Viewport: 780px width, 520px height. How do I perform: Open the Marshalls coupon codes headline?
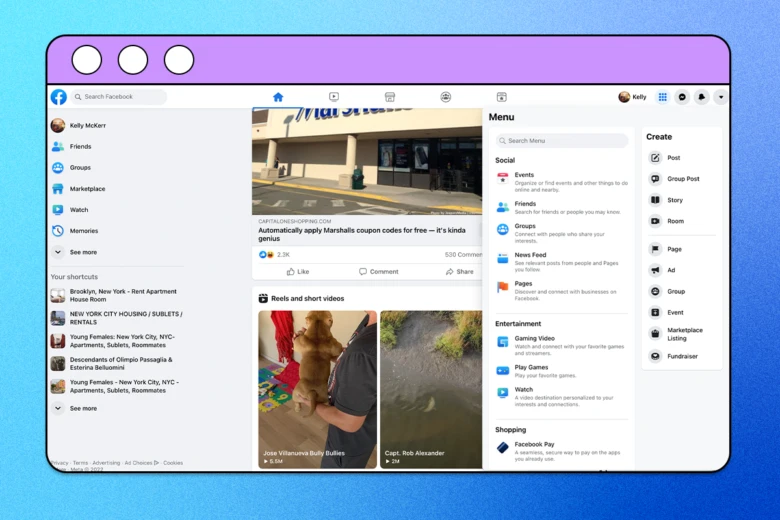tap(362, 234)
